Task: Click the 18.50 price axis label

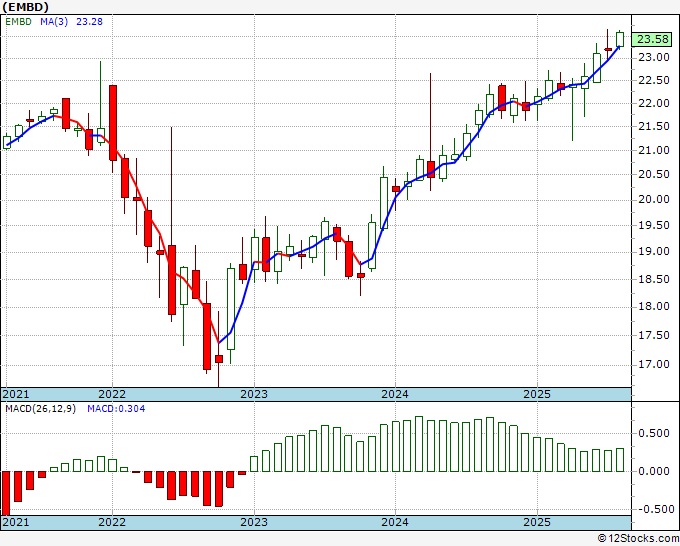Action: click(654, 279)
